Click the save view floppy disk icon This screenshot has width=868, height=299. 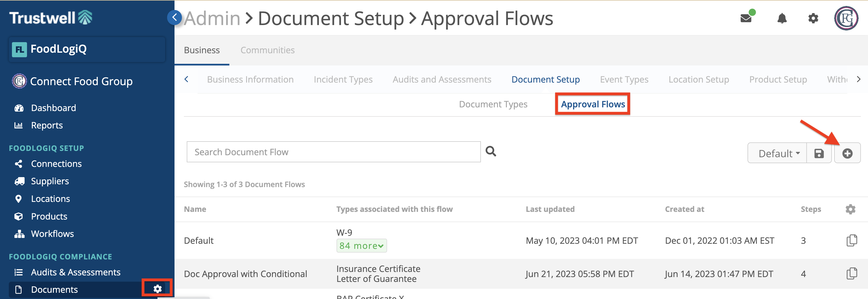click(x=819, y=153)
